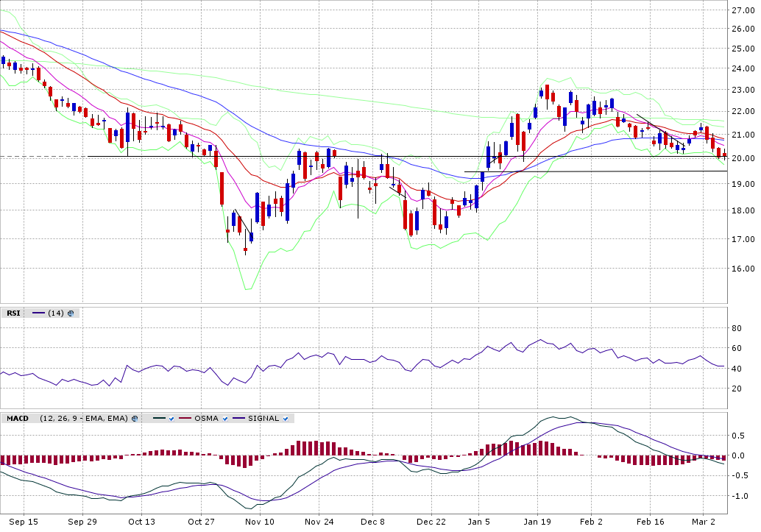Click the red OSMA color swatch
Screen dimensions: 761x532
tap(185, 419)
